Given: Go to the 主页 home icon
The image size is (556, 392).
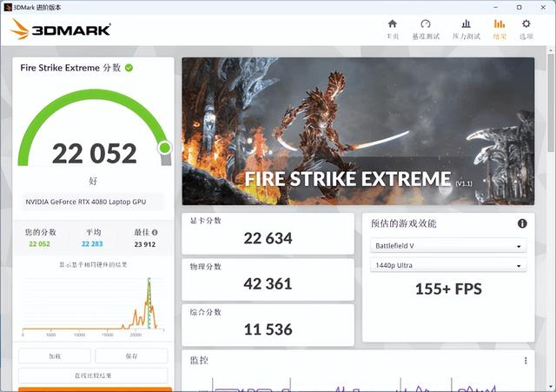Looking at the screenshot, I should pos(392,23).
